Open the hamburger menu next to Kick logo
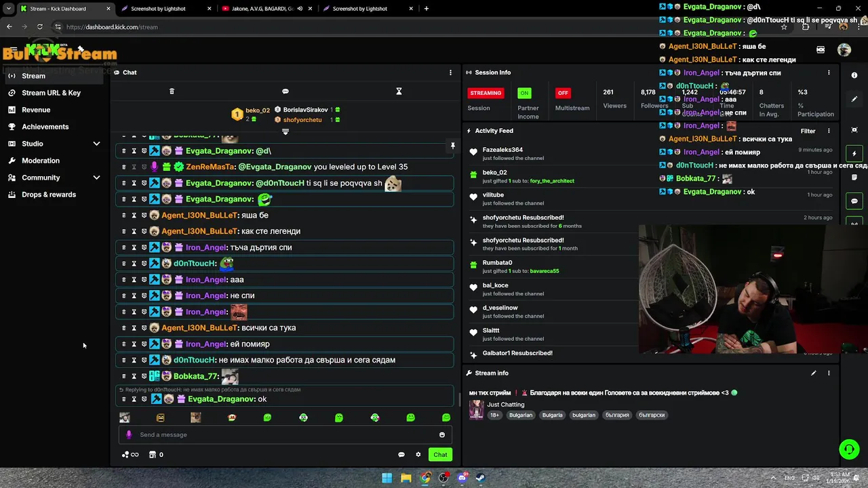The image size is (868, 488). pos(13,50)
